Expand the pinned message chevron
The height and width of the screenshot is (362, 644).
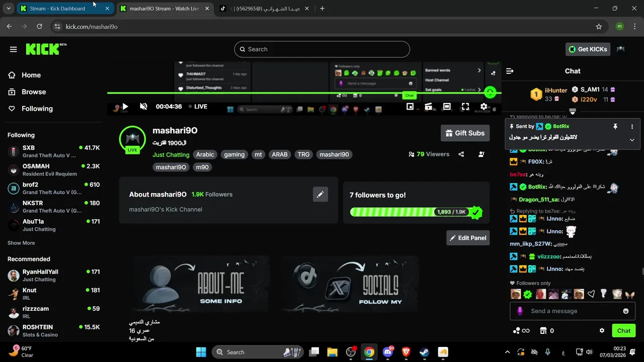(x=632, y=140)
